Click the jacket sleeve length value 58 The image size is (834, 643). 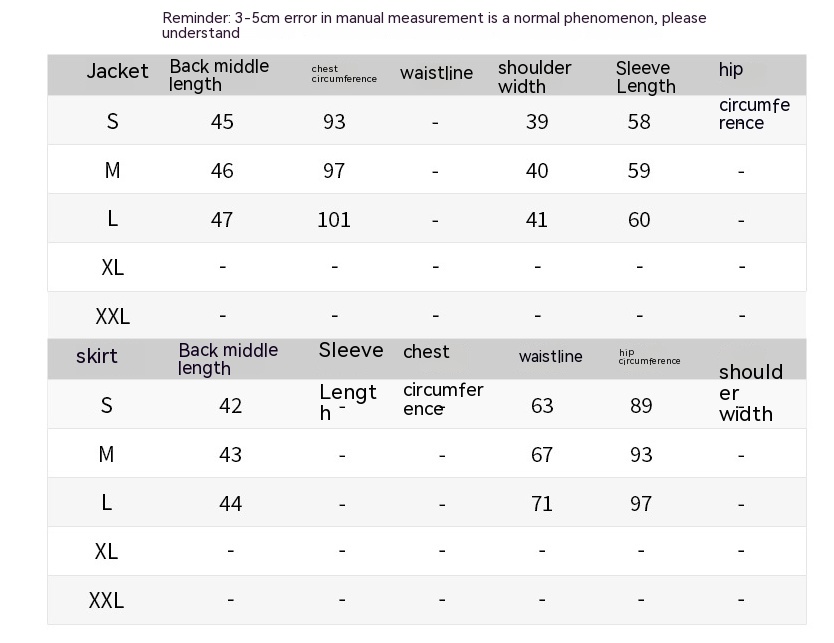click(639, 122)
